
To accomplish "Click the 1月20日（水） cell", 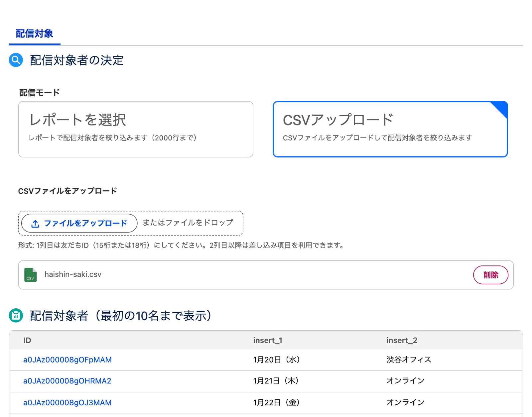I will pyautogui.click(x=278, y=360).
